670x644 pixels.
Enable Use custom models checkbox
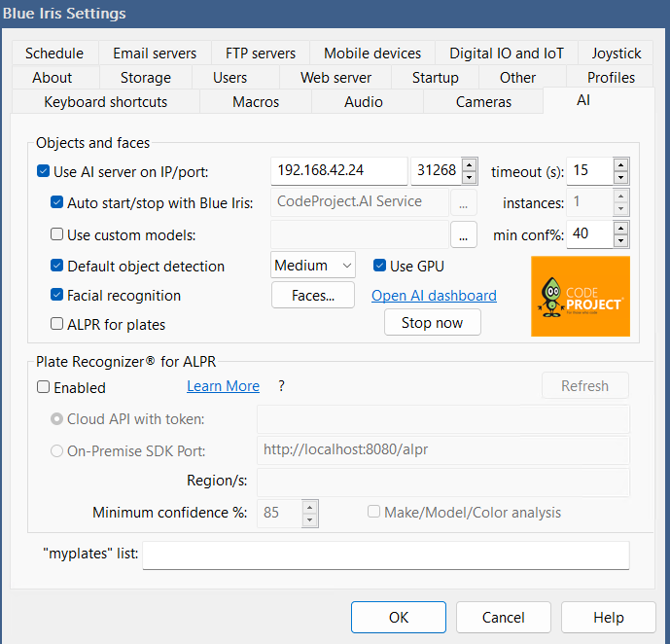tap(56, 234)
